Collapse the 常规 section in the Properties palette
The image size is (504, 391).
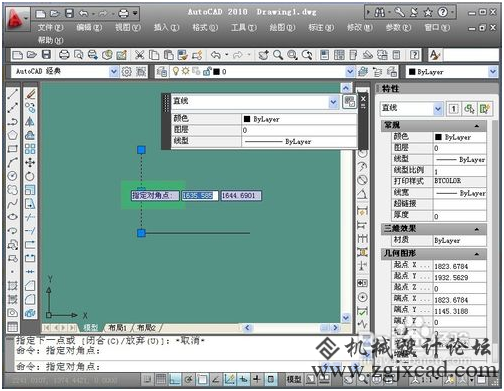point(477,126)
